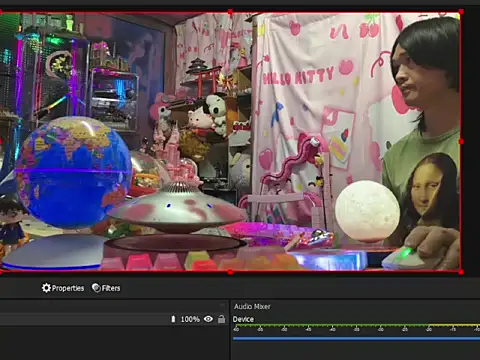
Task: Click the bottom-center red transform handle
Action: [x=230, y=272]
